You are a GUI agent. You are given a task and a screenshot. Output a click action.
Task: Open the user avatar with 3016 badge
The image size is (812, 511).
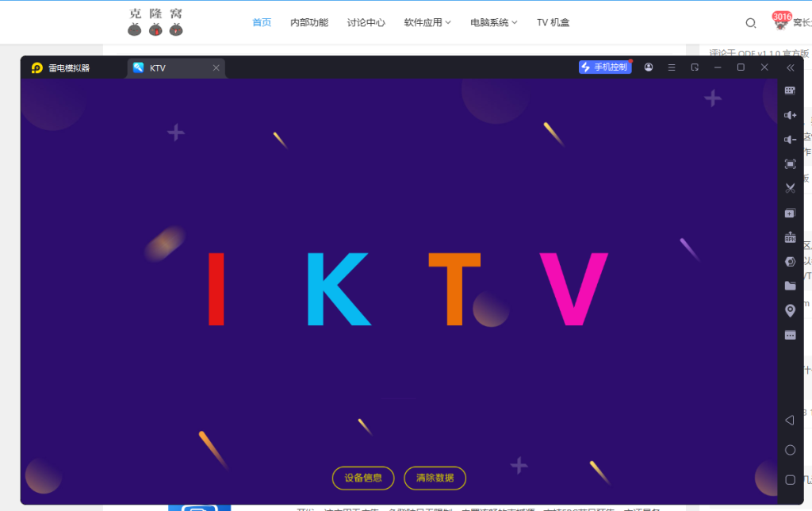click(x=781, y=21)
